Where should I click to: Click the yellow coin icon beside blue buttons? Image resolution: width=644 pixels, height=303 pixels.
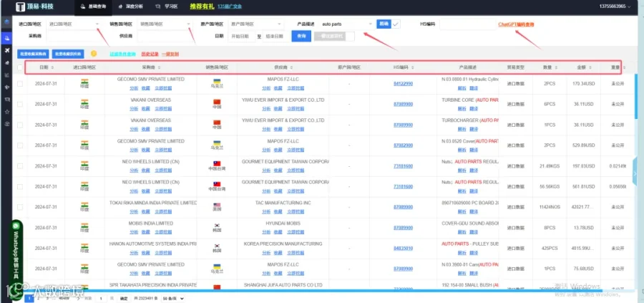pos(94,54)
